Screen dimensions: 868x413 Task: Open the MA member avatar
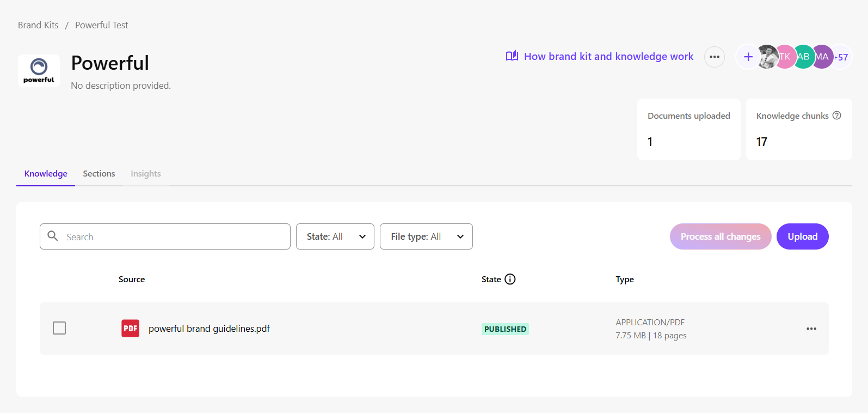[822, 57]
